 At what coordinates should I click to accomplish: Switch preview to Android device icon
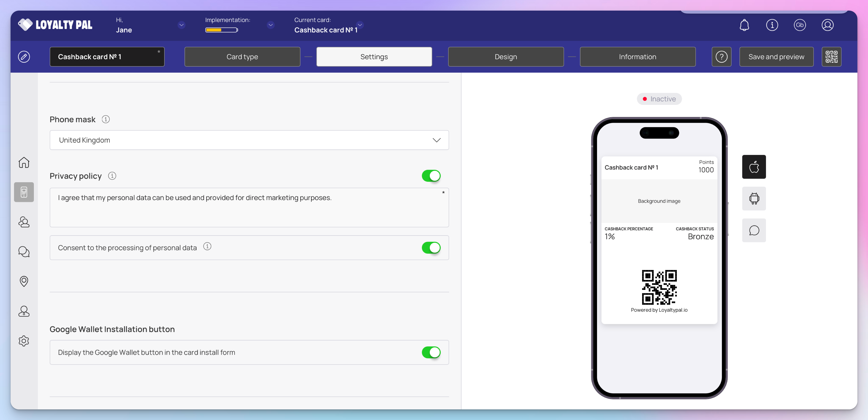pos(753,198)
